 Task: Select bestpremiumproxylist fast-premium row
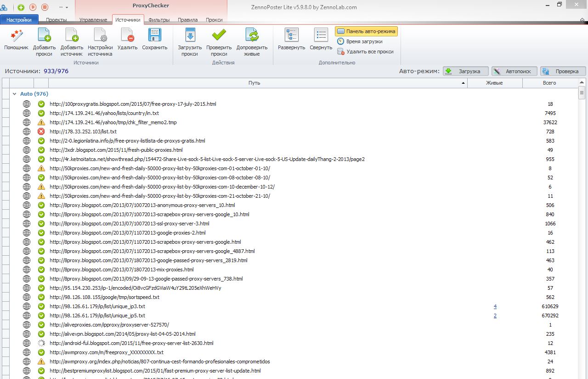pos(294,371)
